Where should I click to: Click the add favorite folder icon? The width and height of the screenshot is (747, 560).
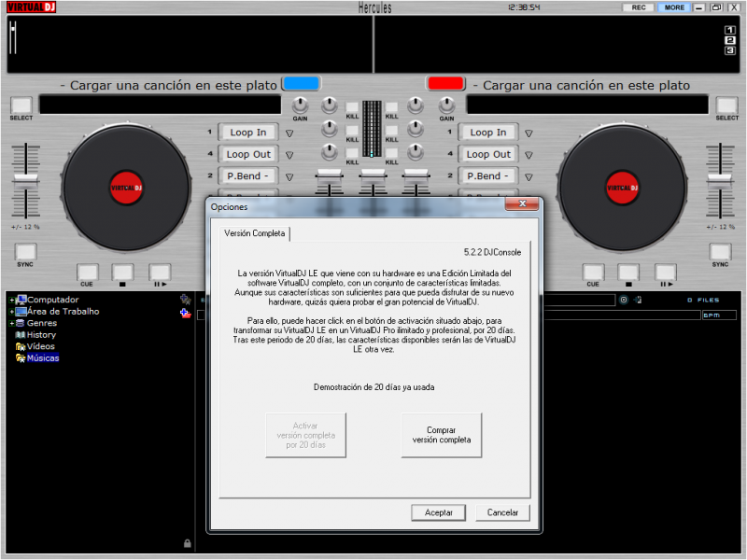pyautogui.click(x=185, y=300)
